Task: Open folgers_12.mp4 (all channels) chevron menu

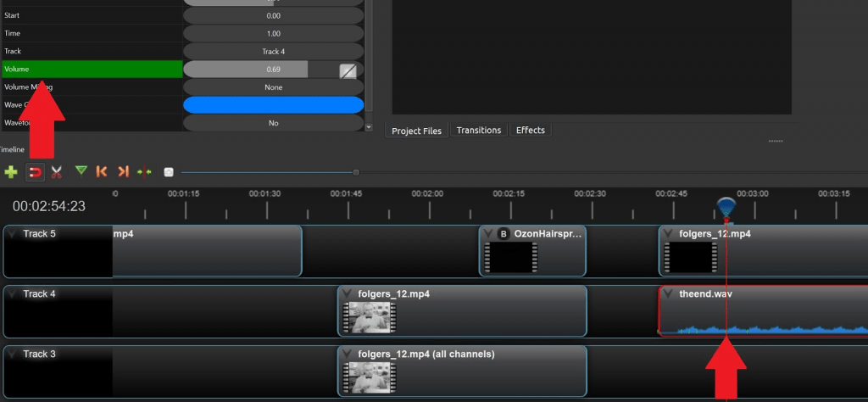Action: pos(347,355)
